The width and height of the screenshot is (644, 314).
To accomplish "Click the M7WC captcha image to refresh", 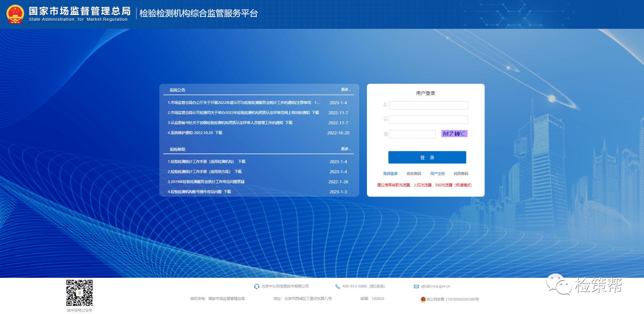I will point(454,133).
